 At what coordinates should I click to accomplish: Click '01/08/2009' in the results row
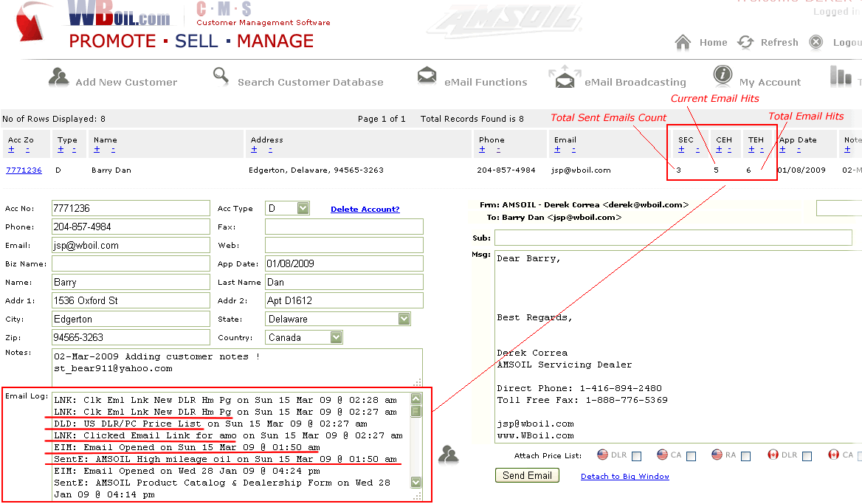point(801,170)
